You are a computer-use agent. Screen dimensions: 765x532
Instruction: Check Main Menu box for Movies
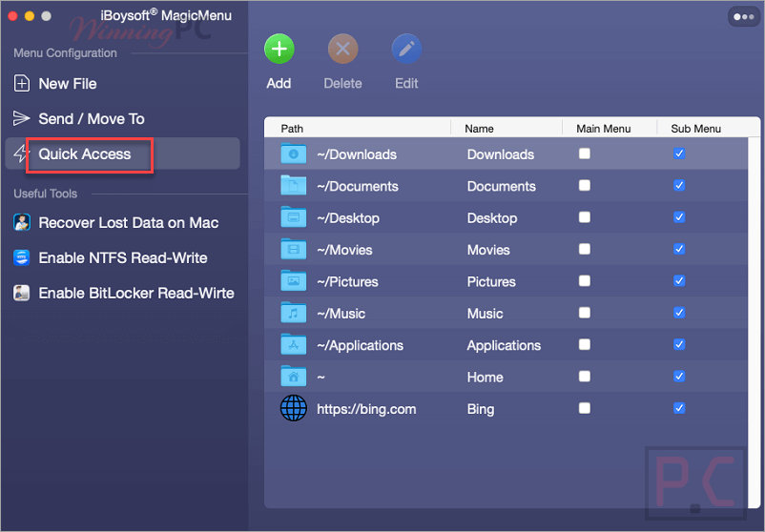pyautogui.click(x=585, y=249)
